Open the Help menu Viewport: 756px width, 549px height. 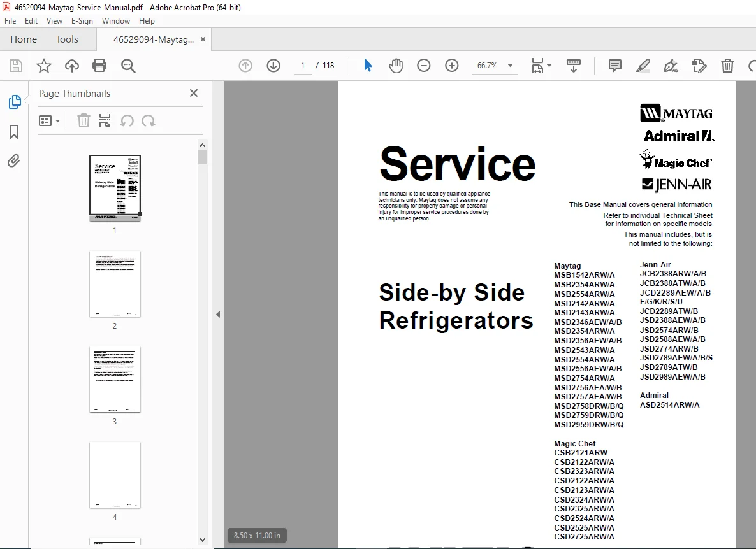[x=147, y=21]
